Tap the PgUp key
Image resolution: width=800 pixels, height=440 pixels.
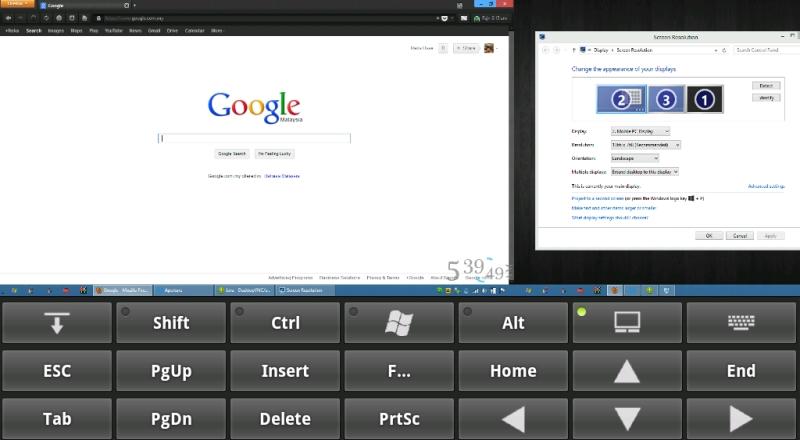tap(171, 371)
